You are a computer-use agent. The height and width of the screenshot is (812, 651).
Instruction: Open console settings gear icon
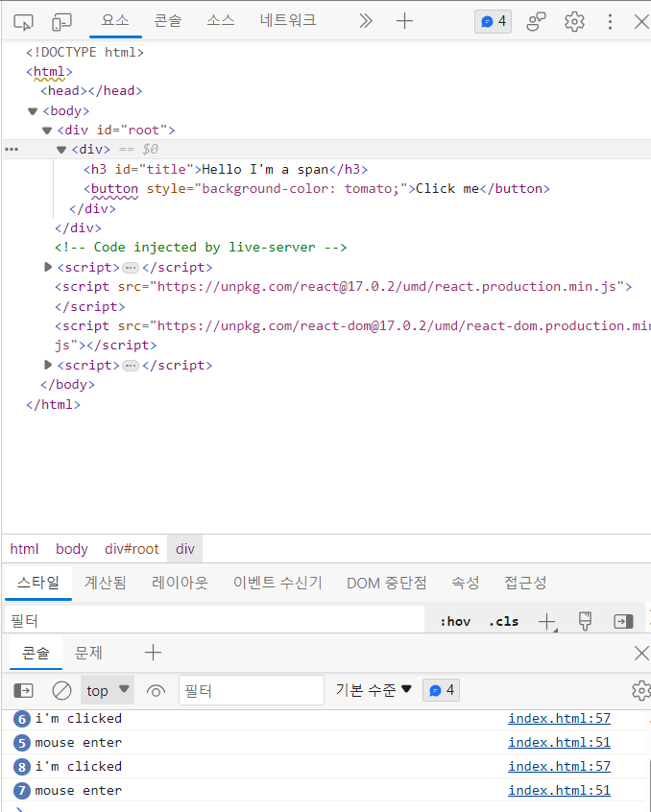pyautogui.click(x=641, y=690)
